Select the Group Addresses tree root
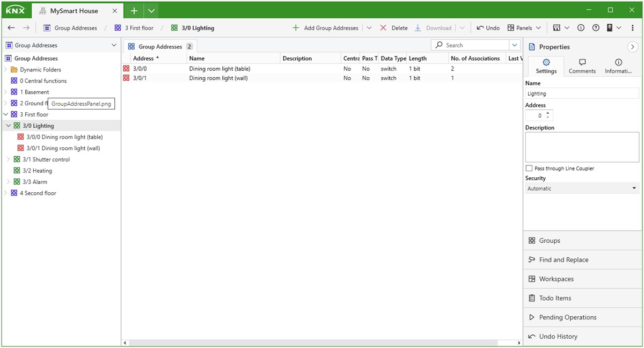Viewport: 644px width, 348px height. 35,58
